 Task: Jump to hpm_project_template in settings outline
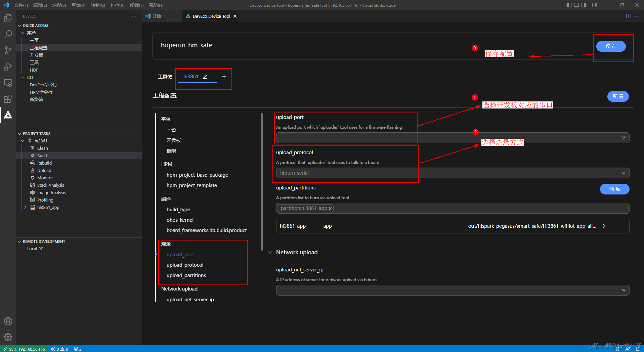coord(192,185)
